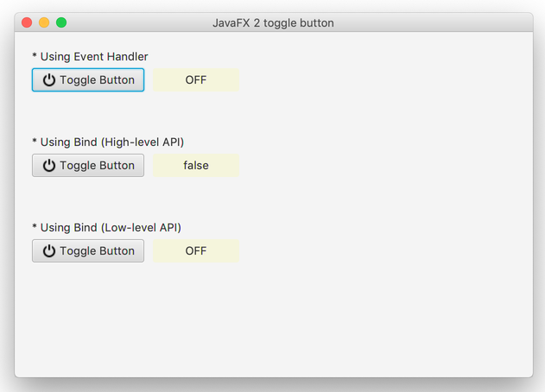Switch on the High-level API Toggle Button

88,166
